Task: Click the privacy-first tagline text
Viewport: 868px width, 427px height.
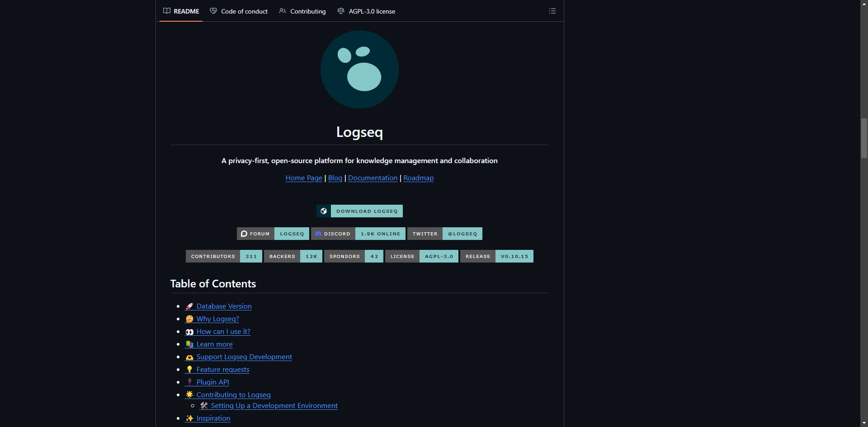Action: [359, 161]
